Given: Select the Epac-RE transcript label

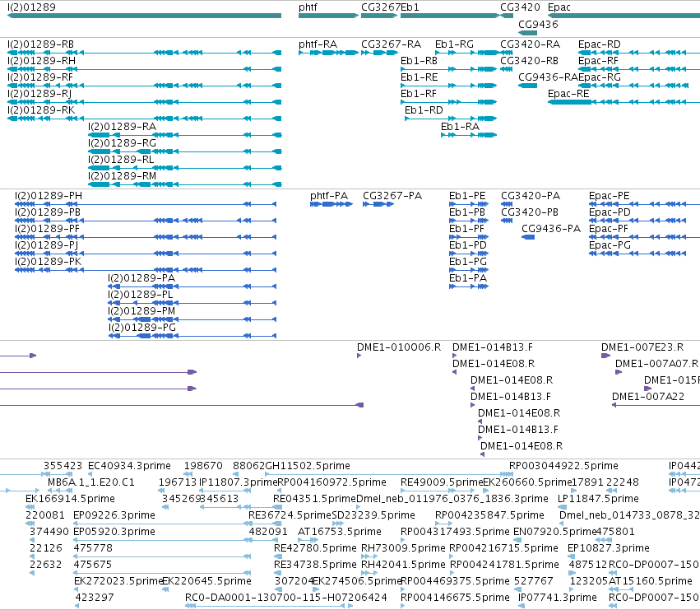Looking at the screenshot, I should point(568,94).
